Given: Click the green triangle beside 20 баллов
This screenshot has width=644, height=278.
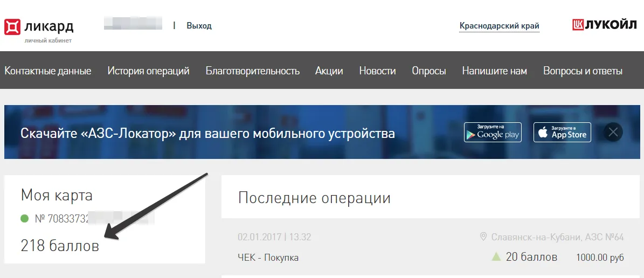Looking at the screenshot, I should [496, 257].
